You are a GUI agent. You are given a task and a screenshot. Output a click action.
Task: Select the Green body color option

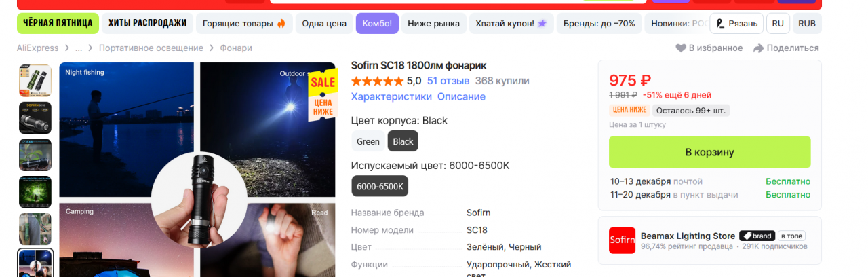368,141
